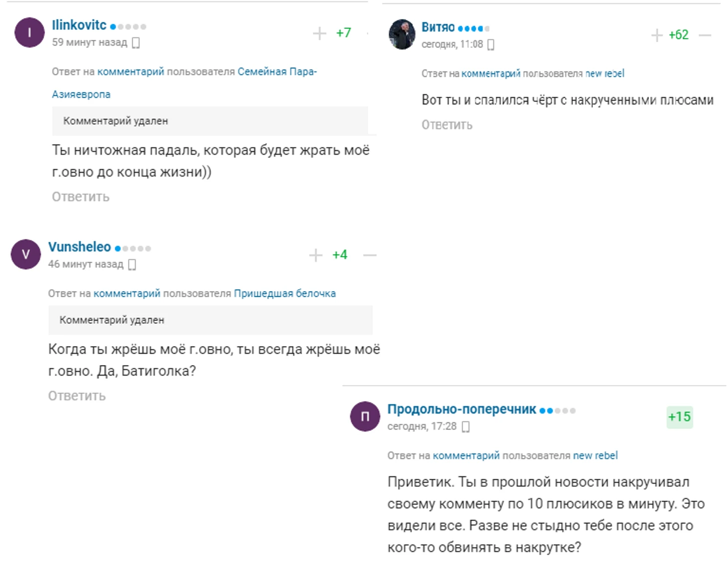728x582 pixels.
Task: Reply to Vunsheleo via Ответить
Action: (77, 396)
